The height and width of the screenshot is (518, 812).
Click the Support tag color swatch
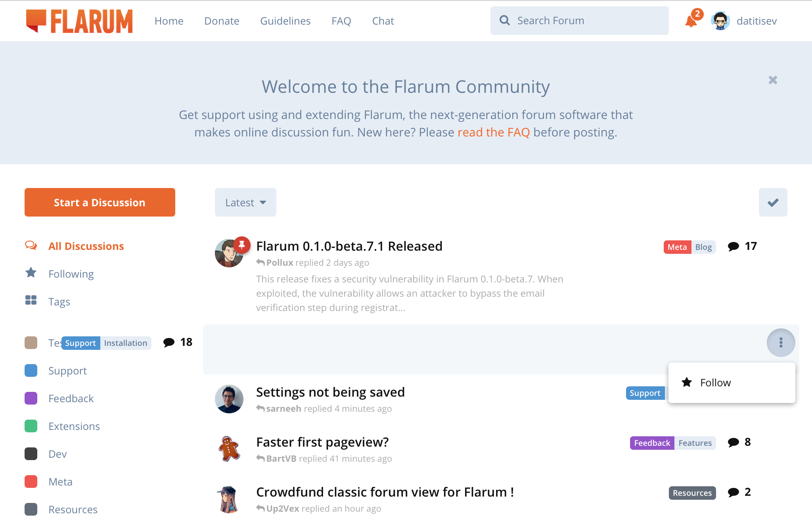(31, 370)
